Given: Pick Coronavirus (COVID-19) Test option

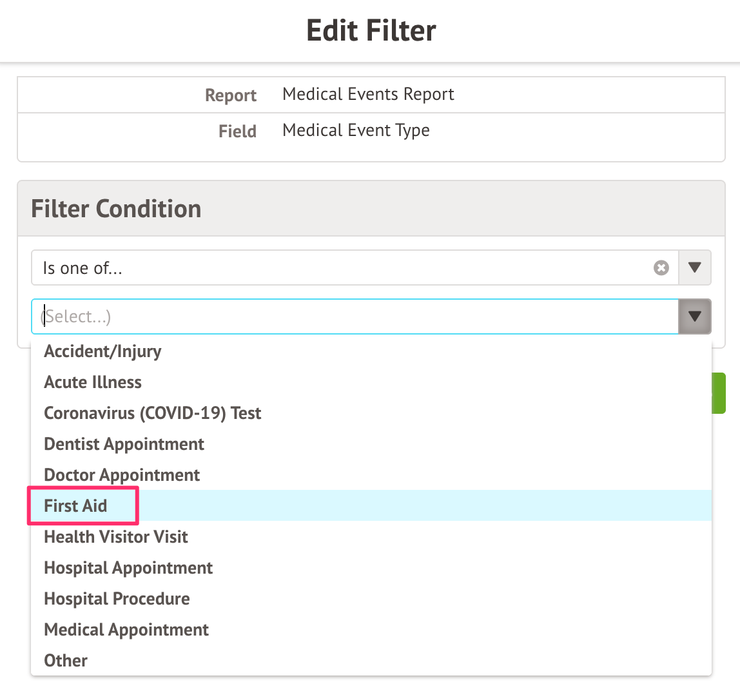Looking at the screenshot, I should point(153,413).
